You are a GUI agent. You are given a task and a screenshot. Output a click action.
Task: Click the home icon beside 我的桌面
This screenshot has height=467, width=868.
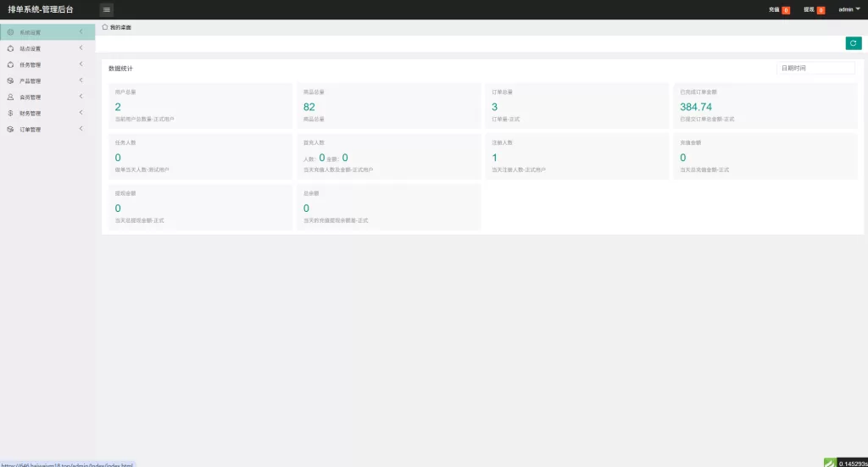click(x=105, y=27)
